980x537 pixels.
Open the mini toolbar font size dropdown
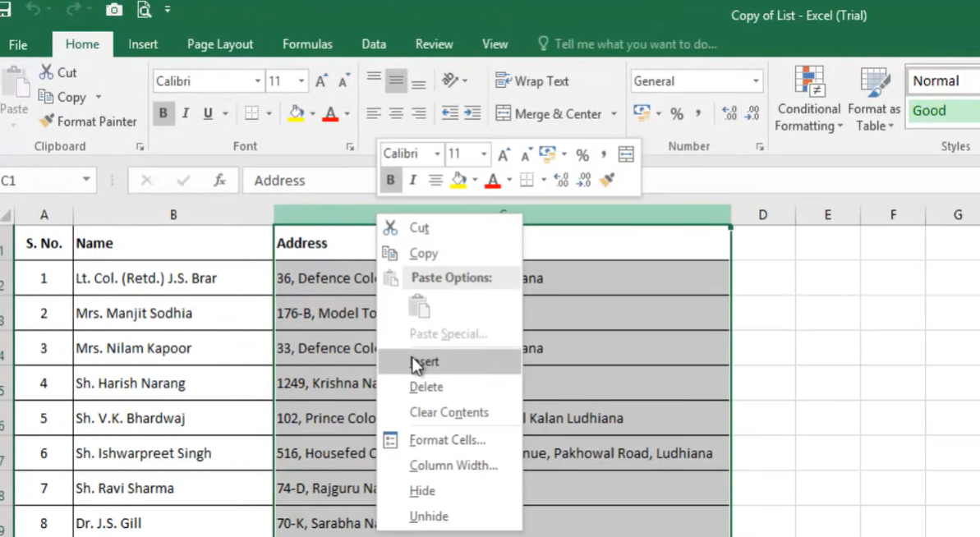coord(484,154)
